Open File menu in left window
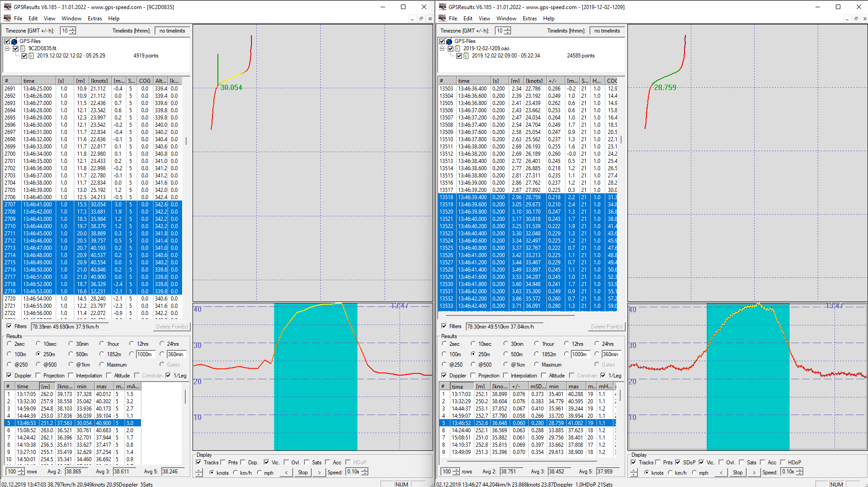The height and width of the screenshot is (487, 868). (x=18, y=19)
